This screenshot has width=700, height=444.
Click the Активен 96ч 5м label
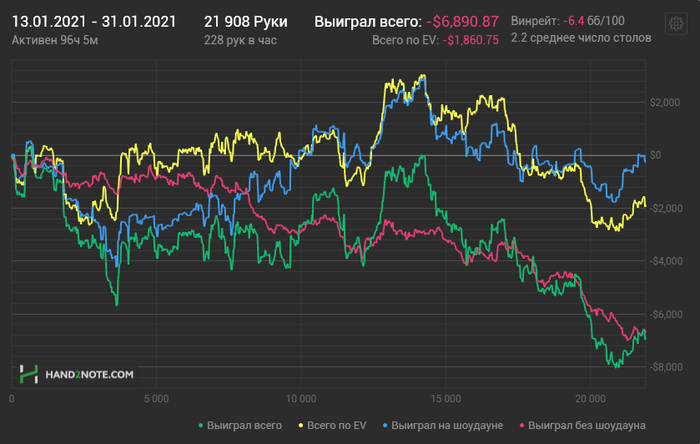[x=53, y=39]
